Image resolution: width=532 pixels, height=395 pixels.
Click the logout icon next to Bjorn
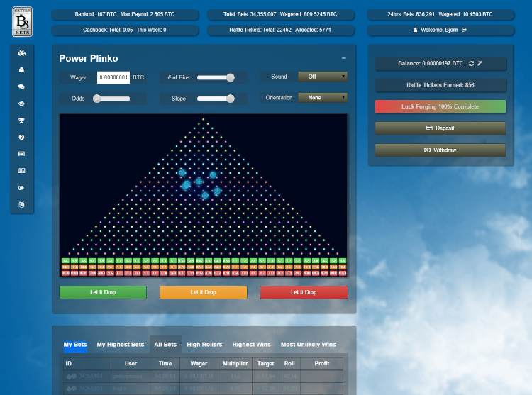(464, 30)
